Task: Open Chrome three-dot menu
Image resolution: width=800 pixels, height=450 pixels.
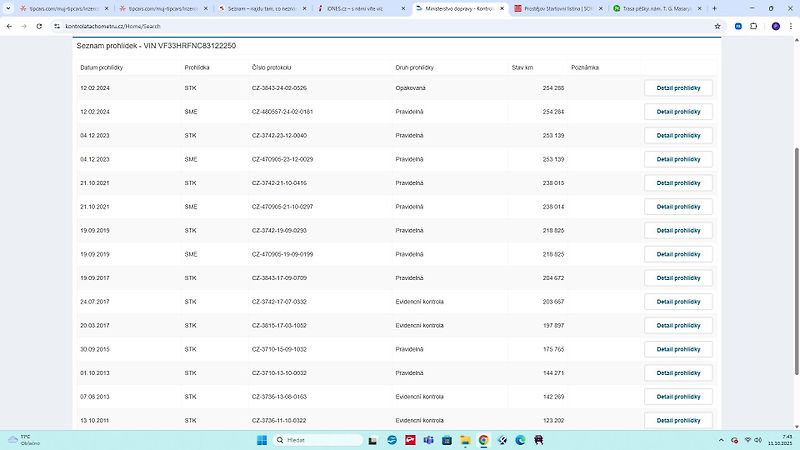Action: click(791, 26)
